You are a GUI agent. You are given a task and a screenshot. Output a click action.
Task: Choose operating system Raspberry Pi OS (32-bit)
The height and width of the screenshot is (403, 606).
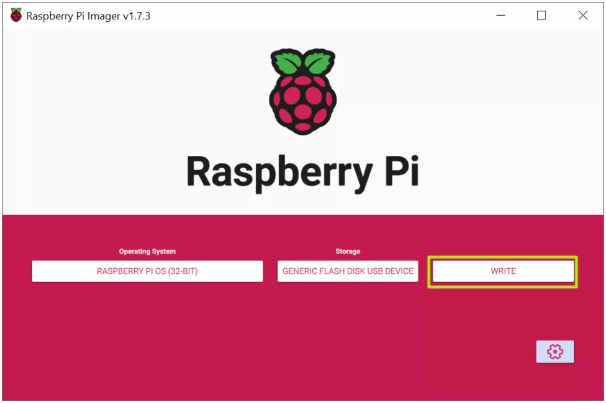coord(147,271)
